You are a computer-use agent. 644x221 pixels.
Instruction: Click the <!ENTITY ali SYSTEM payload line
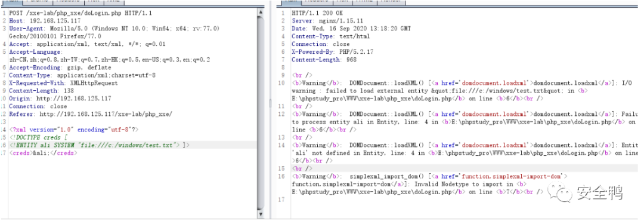[x=100, y=145]
